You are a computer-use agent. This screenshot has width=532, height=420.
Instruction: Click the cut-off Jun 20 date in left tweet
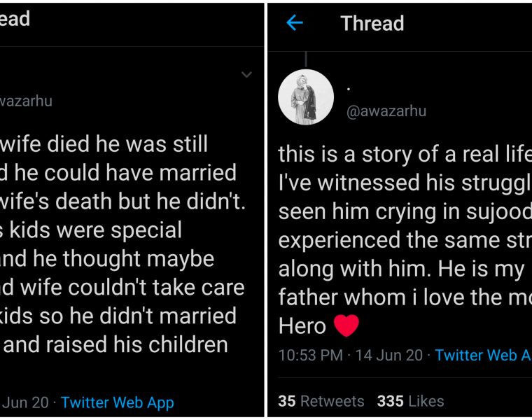click(26, 402)
